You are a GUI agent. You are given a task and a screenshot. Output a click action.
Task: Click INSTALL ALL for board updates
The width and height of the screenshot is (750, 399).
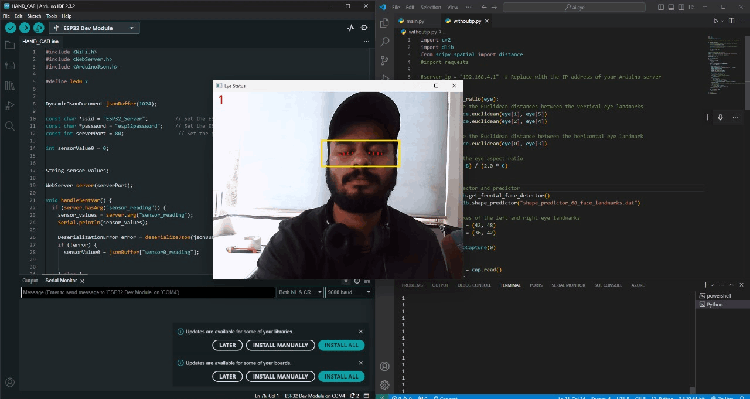coord(341,377)
